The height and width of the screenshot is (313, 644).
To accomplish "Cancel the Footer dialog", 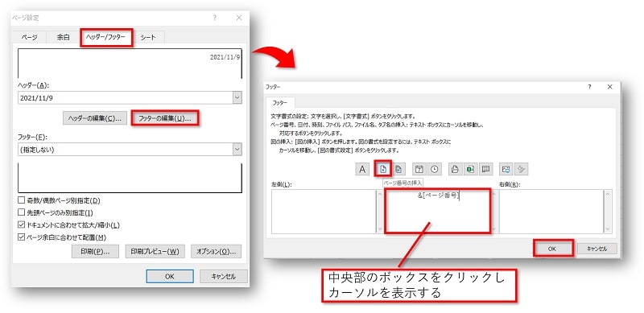I will (x=597, y=249).
